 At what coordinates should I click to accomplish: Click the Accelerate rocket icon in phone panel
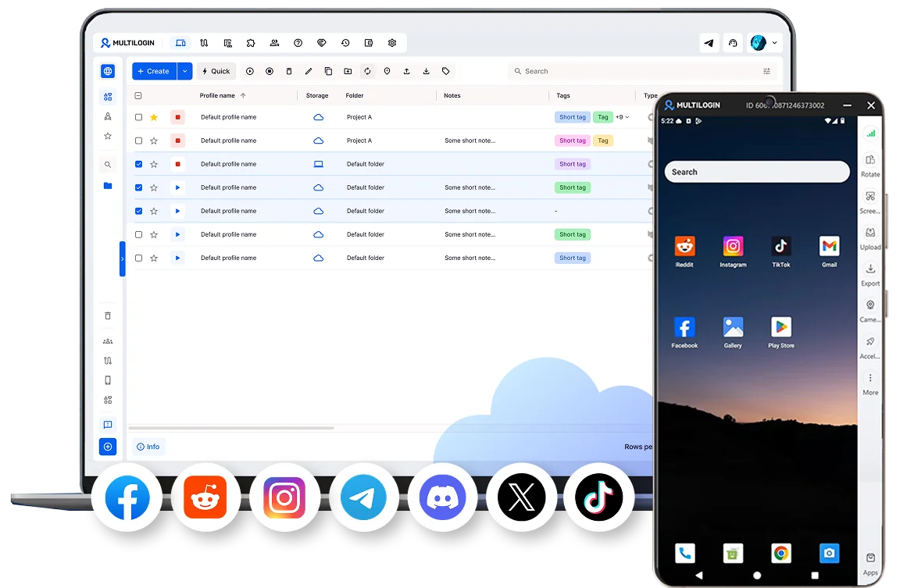870,342
